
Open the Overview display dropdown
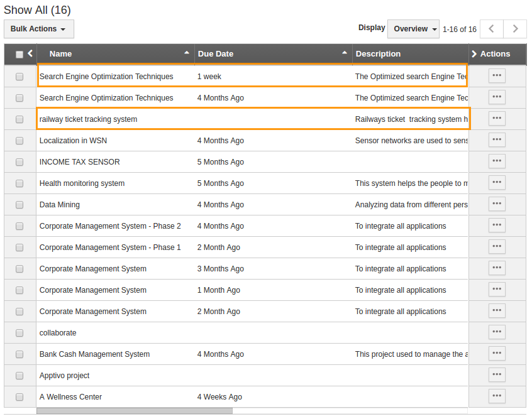pos(413,29)
